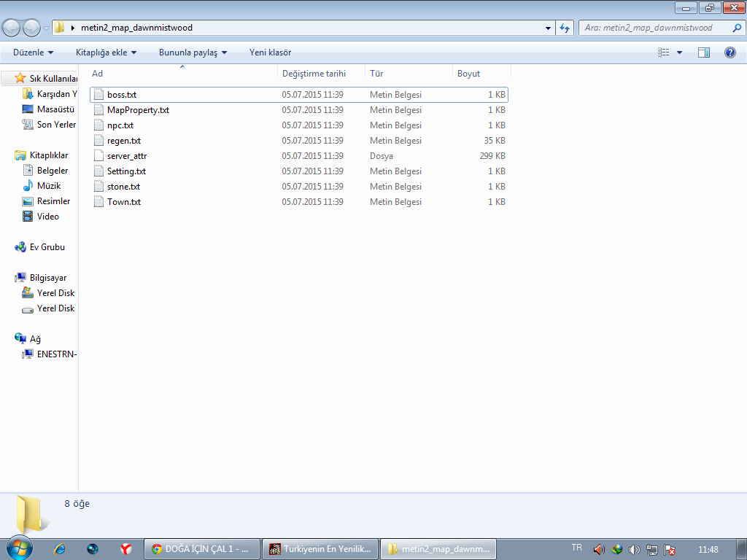This screenshot has height=560, width=747.
Task: Sort by the Boyut column header
Action: tap(481, 74)
